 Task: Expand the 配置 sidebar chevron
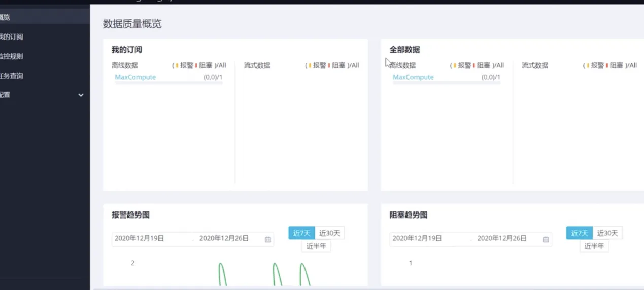click(81, 95)
